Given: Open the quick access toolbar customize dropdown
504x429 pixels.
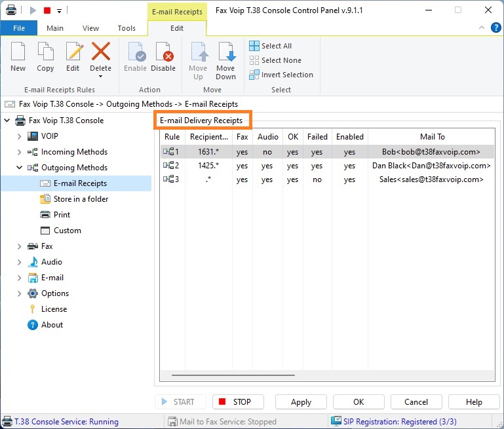Looking at the screenshot, I should [x=59, y=11].
